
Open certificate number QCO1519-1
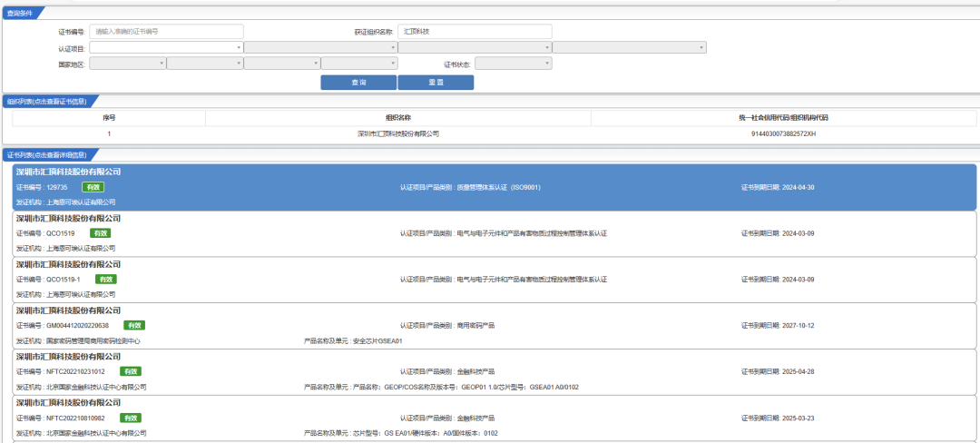64,280
